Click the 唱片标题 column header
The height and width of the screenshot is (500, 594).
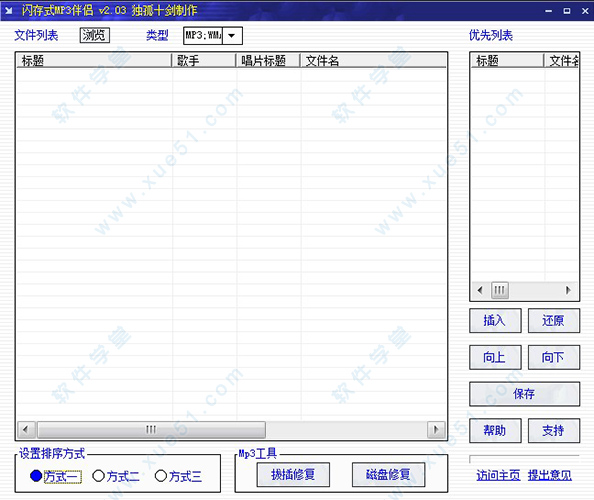(269, 61)
